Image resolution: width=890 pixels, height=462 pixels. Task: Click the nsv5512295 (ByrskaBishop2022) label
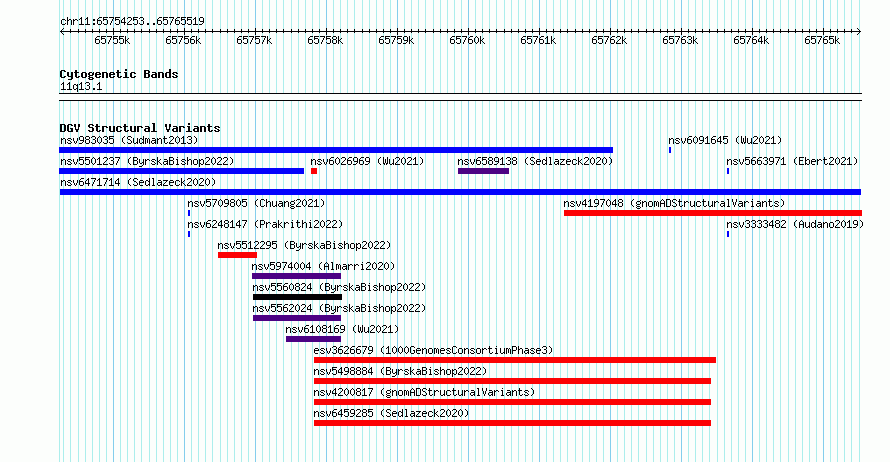click(x=304, y=245)
